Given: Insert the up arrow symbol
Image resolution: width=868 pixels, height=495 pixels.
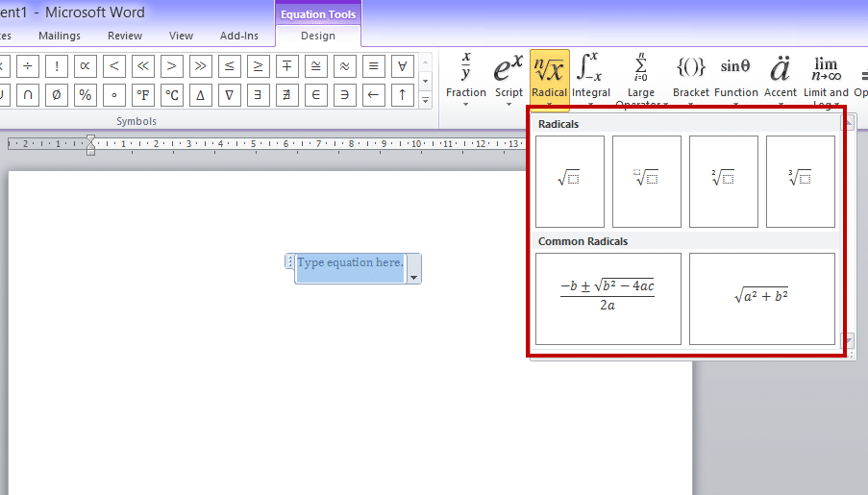Looking at the screenshot, I should pos(402,95).
